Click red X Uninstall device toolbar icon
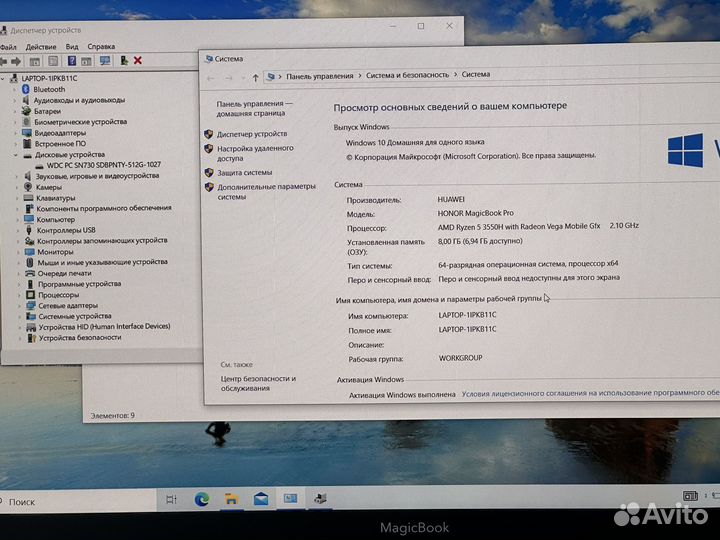 (138, 60)
